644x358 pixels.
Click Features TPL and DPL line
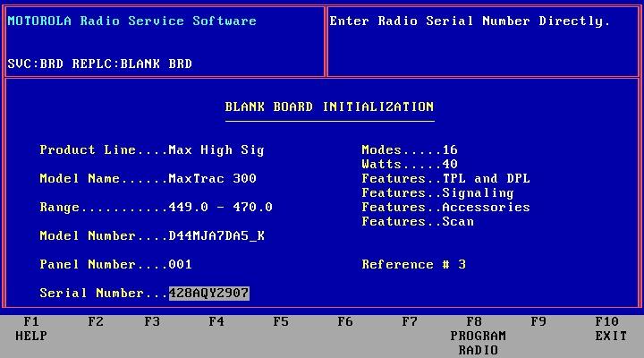click(x=445, y=178)
